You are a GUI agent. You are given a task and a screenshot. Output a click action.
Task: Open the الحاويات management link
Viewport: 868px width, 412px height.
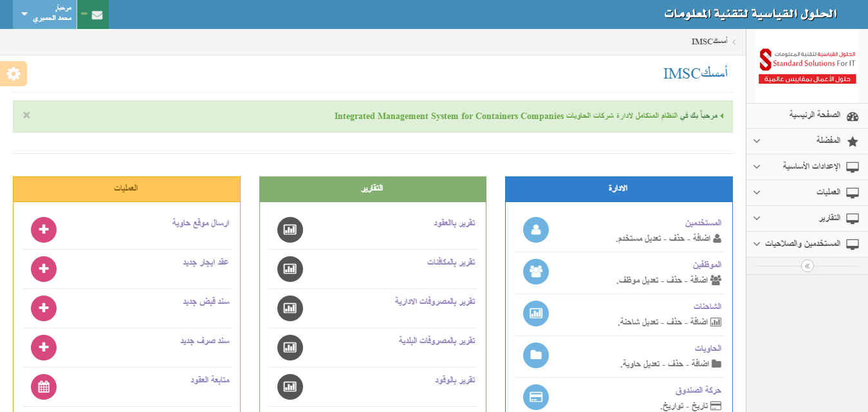coord(708,348)
